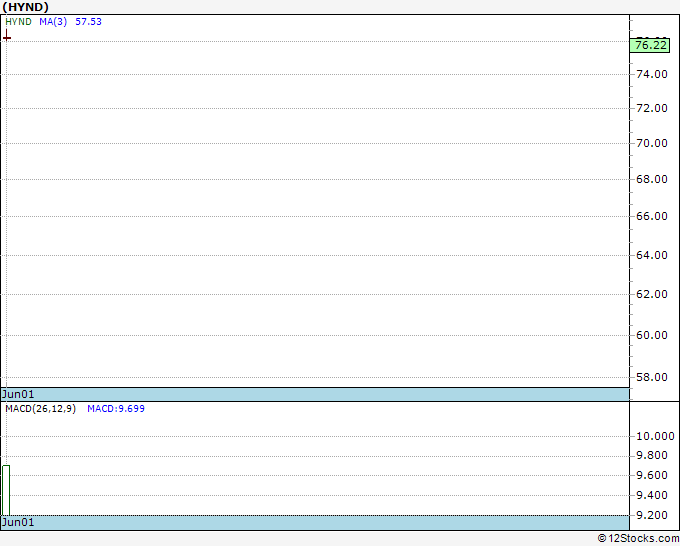
Task: Click the 9.800 MACD axis label
Action: point(651,455)
